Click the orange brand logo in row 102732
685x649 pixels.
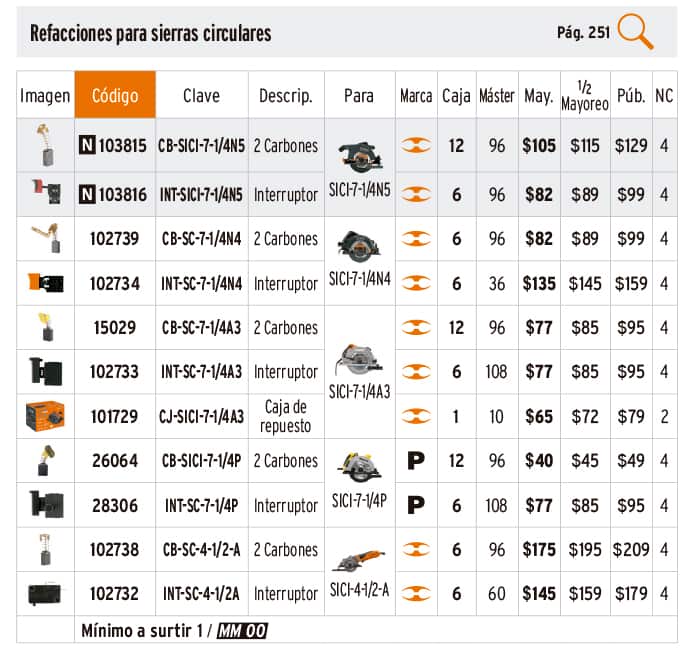[416, 594]
